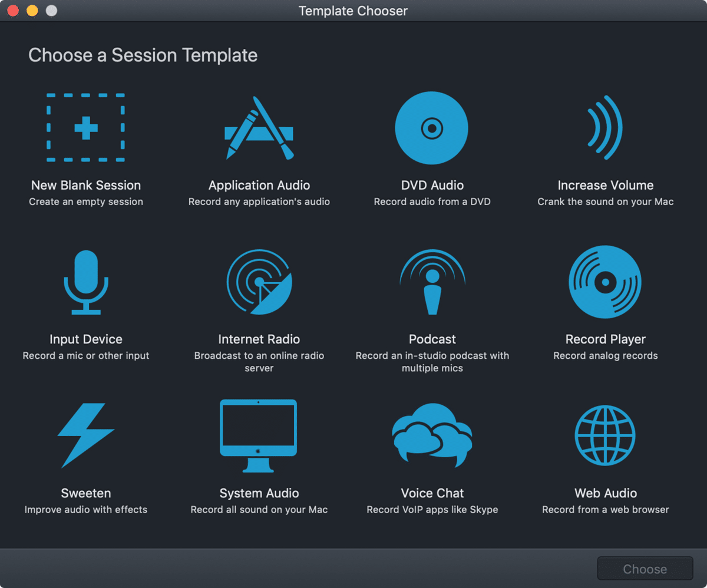Select the Increase Volume sound waves icon
This screenshot has width=707, height=588.
tap(605, 128)
